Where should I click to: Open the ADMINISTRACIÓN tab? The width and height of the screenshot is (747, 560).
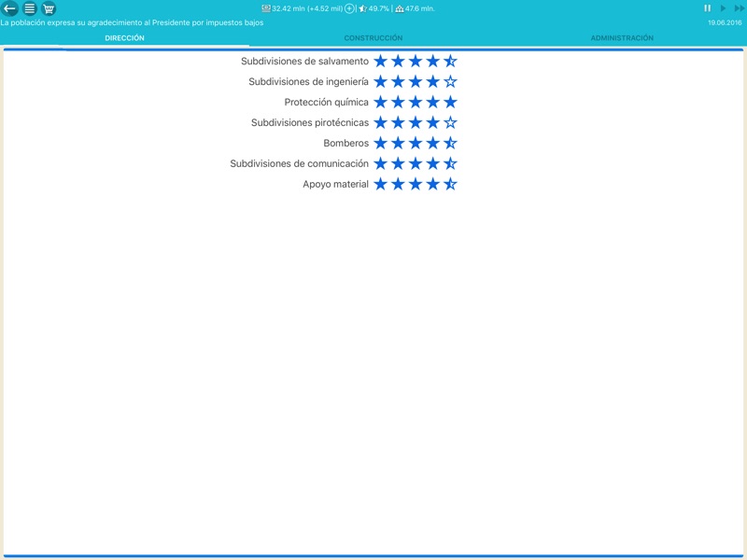(622, 38)
